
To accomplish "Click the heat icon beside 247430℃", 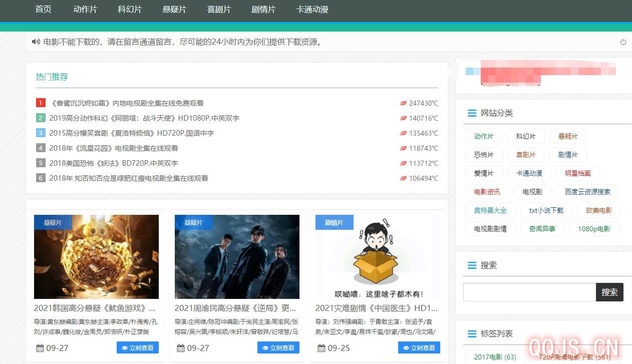I will [x=403, y=103].
